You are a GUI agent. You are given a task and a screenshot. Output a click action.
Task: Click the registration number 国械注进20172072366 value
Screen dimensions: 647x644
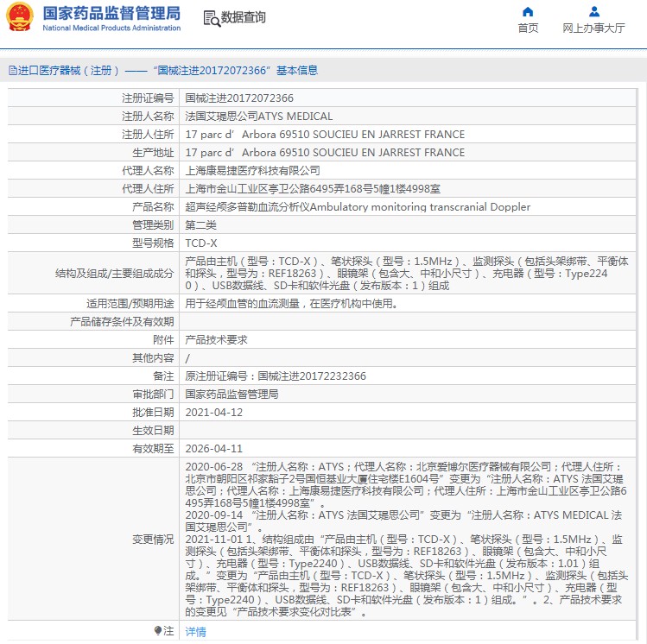pos(239,98)
